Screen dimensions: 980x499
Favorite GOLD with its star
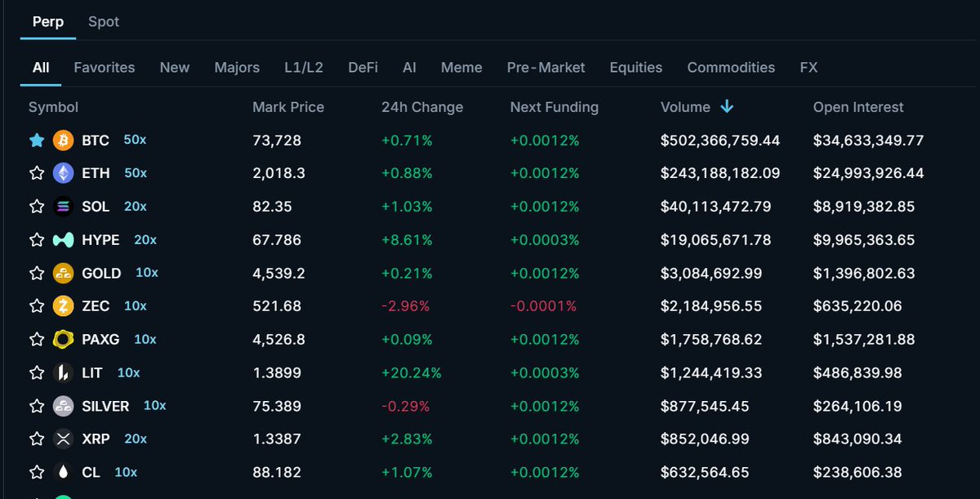coord(37,273)
